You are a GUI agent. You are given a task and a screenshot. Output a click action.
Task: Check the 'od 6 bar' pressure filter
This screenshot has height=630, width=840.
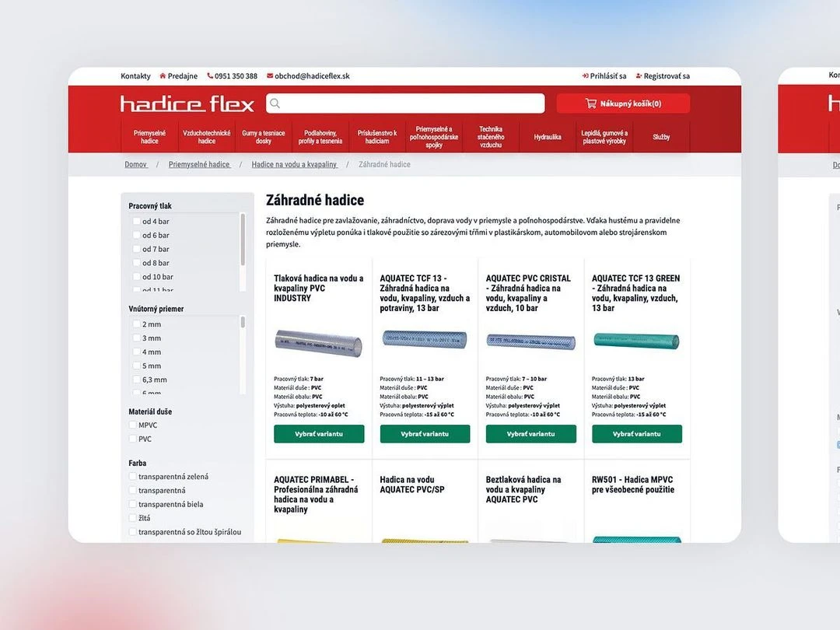137,235
